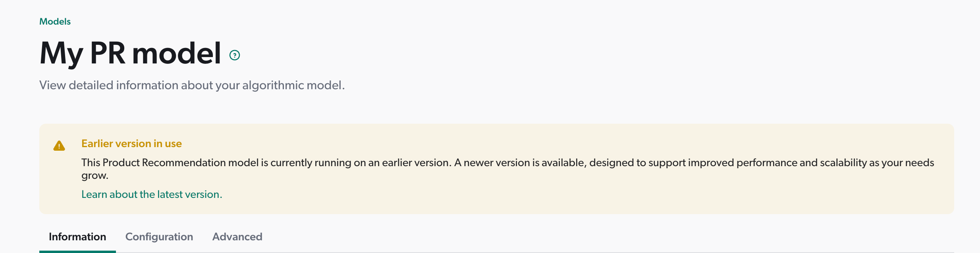Image resolution: width=980 pixels, height=253 pixels.
Task: Select the Advanced tab
Action: pos(237,237)
